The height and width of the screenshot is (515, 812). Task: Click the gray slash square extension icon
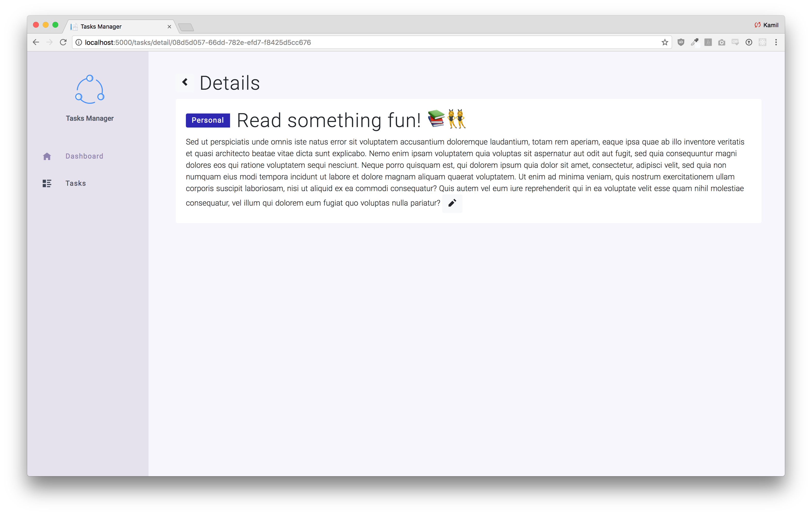(708, 42)
